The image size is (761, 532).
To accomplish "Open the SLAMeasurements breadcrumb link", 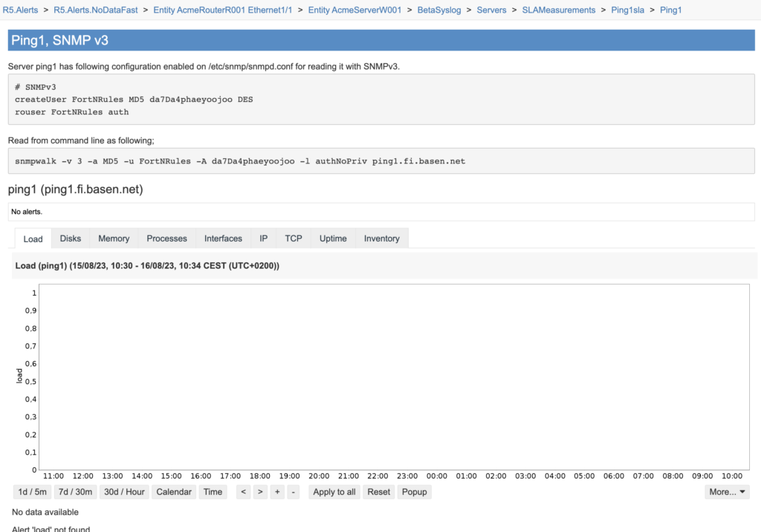I will pyautogui.click(x=559, y=10).
